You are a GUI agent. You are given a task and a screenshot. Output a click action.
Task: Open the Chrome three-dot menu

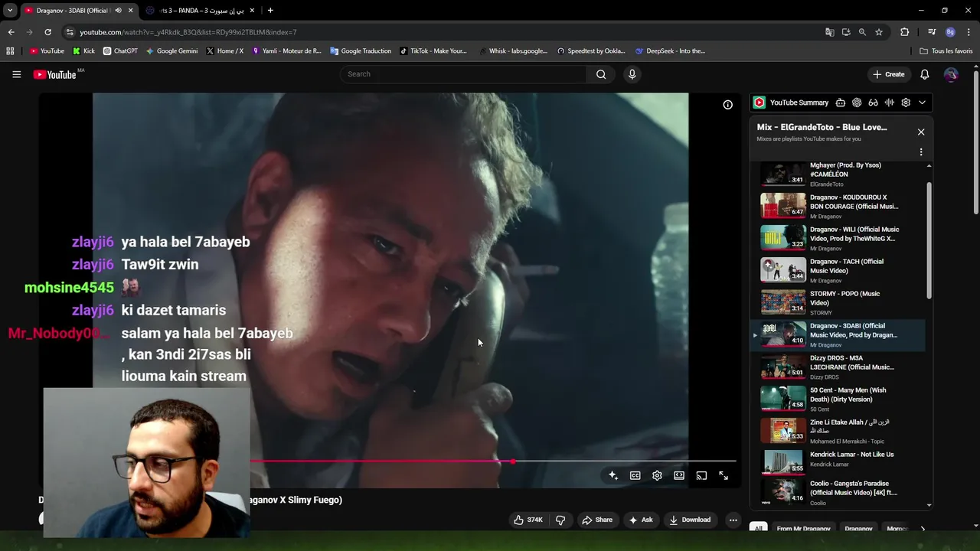[x=968, y=32]
